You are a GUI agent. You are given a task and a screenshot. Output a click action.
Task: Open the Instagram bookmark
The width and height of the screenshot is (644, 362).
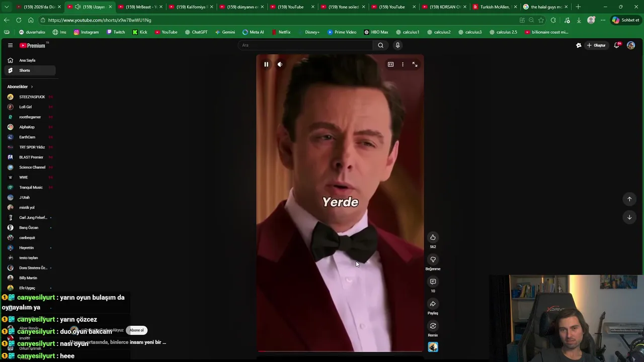(x=86, y=32)
